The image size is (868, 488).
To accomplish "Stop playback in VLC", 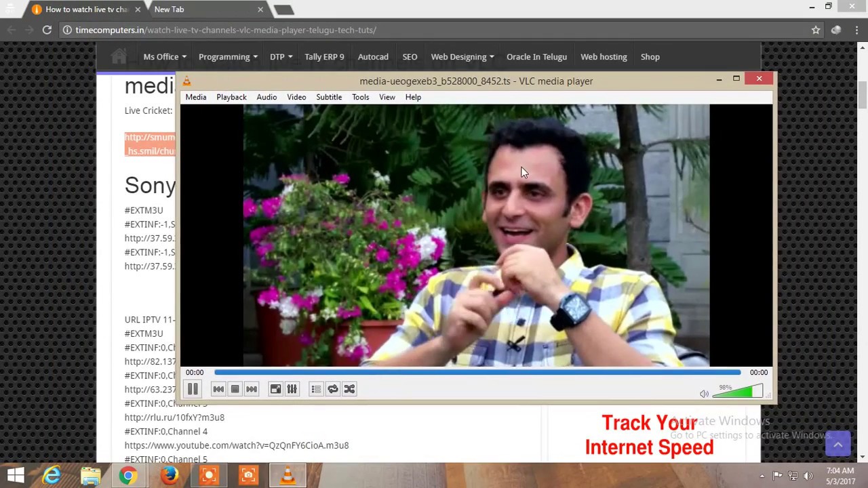I will pyautogui.click(x=235, y=389).
